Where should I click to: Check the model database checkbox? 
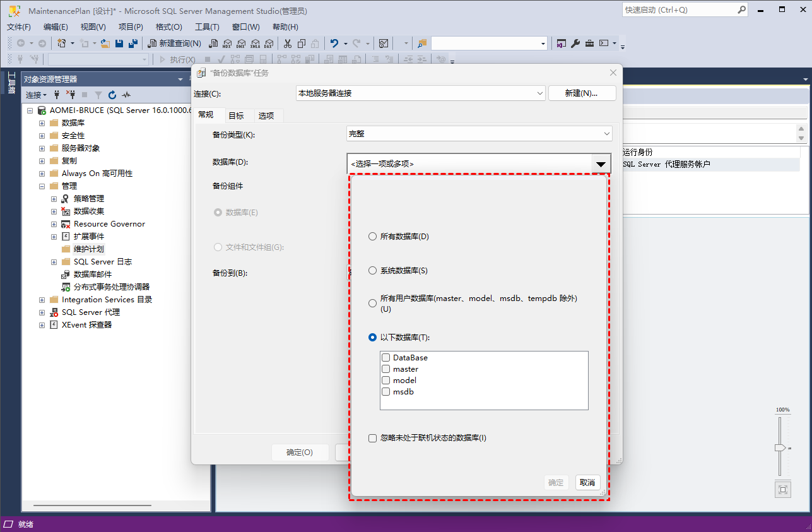386,381
